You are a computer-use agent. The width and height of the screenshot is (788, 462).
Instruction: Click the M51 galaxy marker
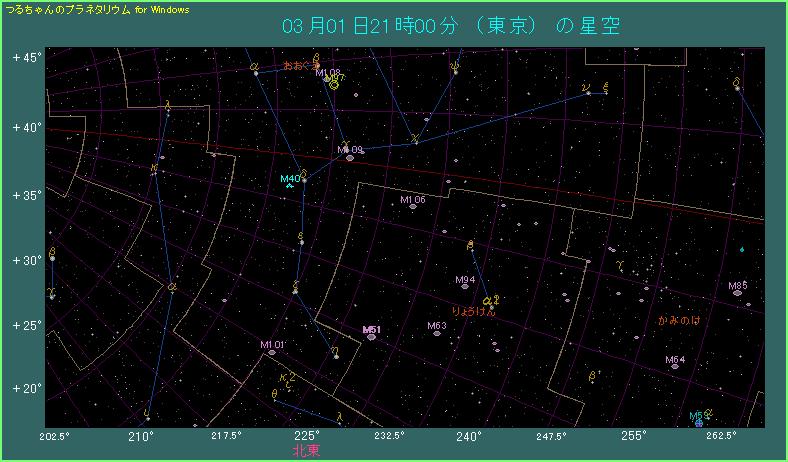371,337
